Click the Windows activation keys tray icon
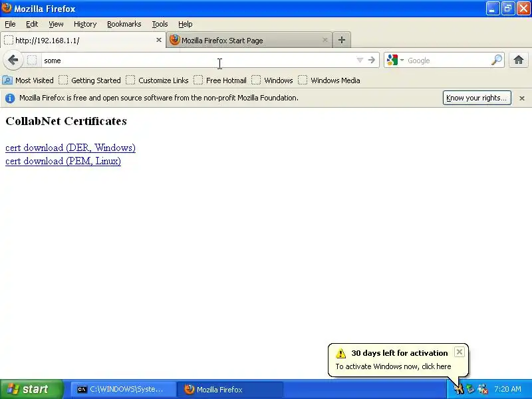Viewport: 532px width, 399px height. pyautogui.click(x=459, y=389)
